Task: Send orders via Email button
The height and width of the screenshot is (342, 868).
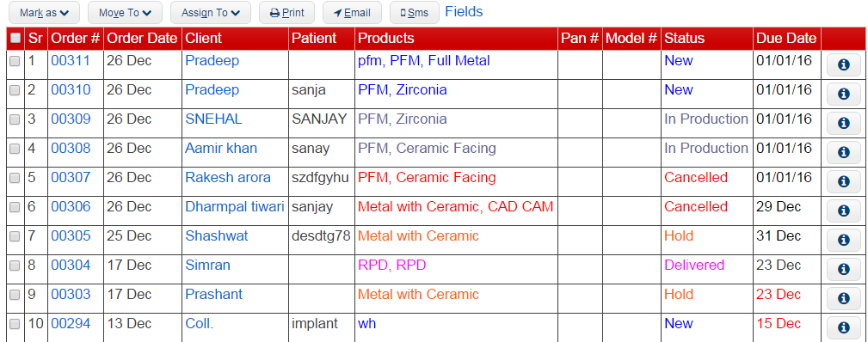Action: coord(352,13)
